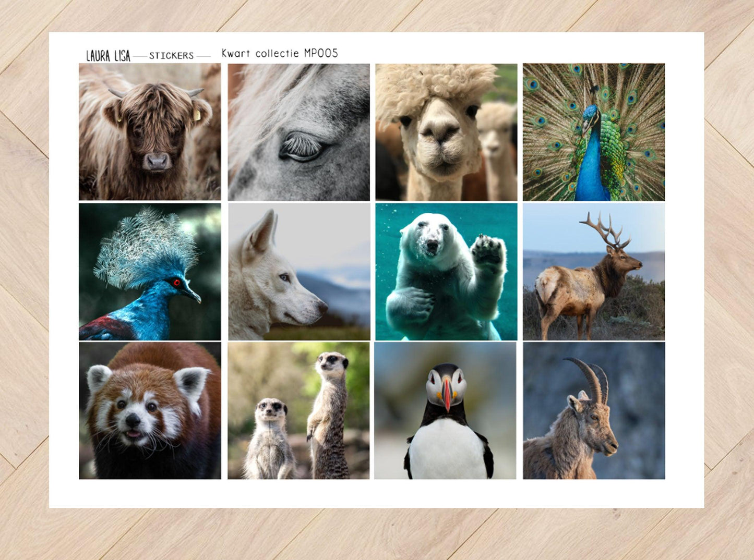Select the swimming polar bear sticker

(x=446, y=272)
